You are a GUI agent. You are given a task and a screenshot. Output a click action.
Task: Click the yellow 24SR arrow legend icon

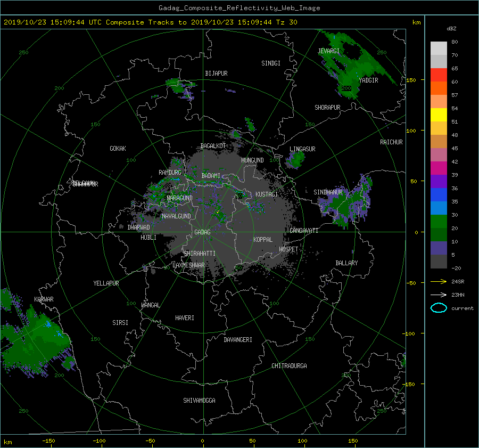coord(439,281)
